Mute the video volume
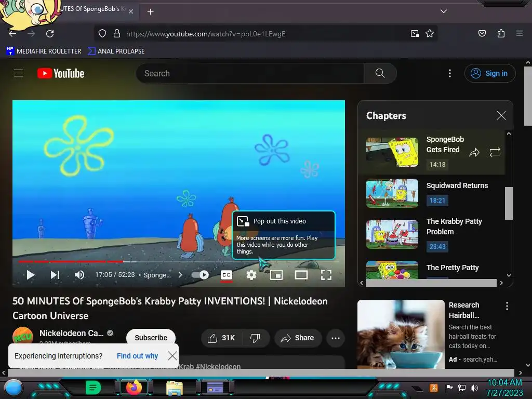The width and height of the screenshot is (532, 399). pos(79,275)
